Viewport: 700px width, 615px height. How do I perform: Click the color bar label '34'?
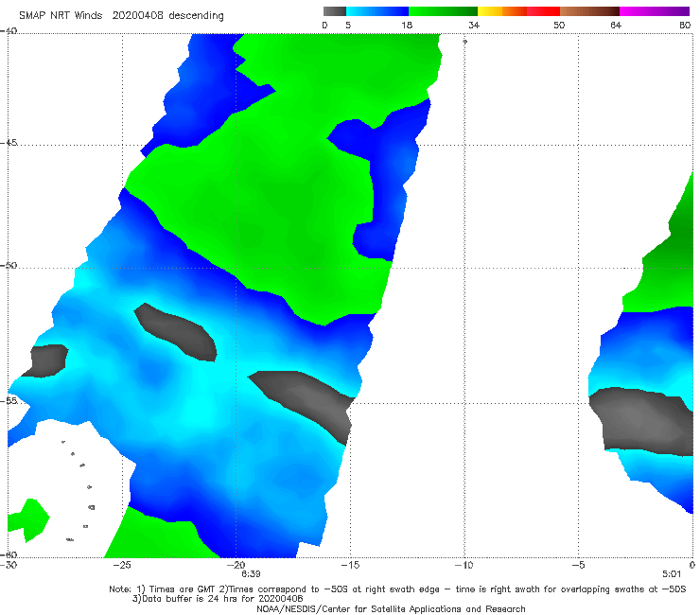[x=474, y=25]
